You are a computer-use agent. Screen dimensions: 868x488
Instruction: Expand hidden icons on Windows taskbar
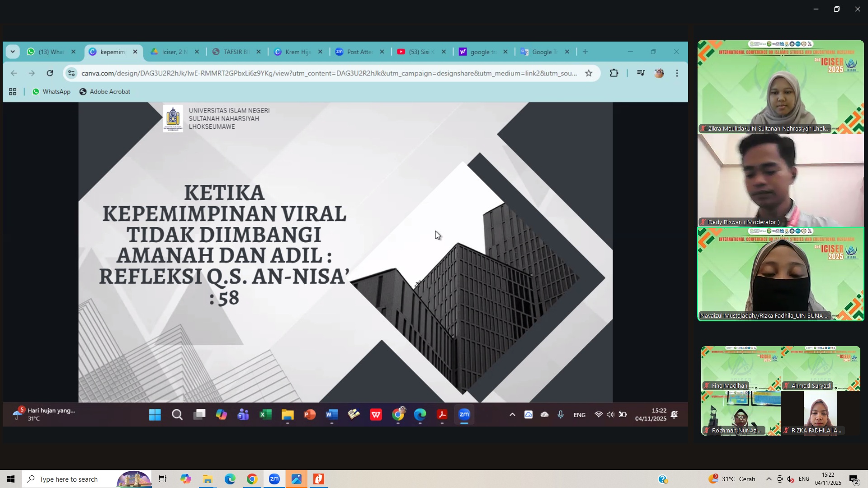pos(769,479)
